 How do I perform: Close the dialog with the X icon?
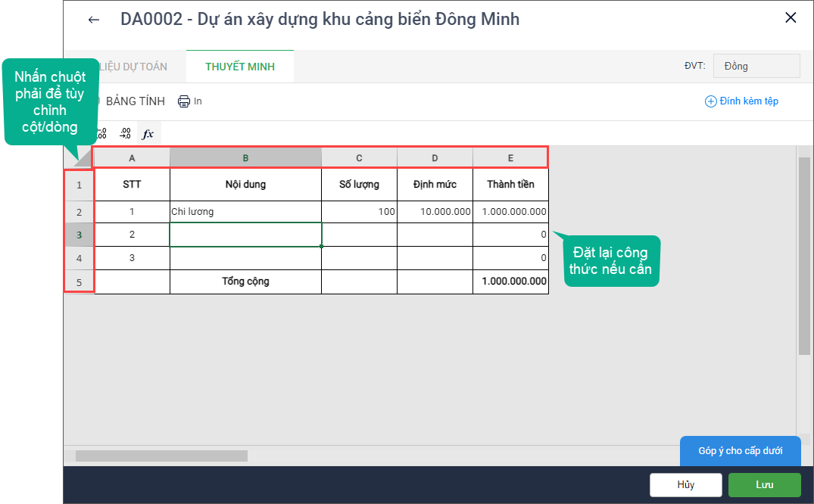click(791, 18)
